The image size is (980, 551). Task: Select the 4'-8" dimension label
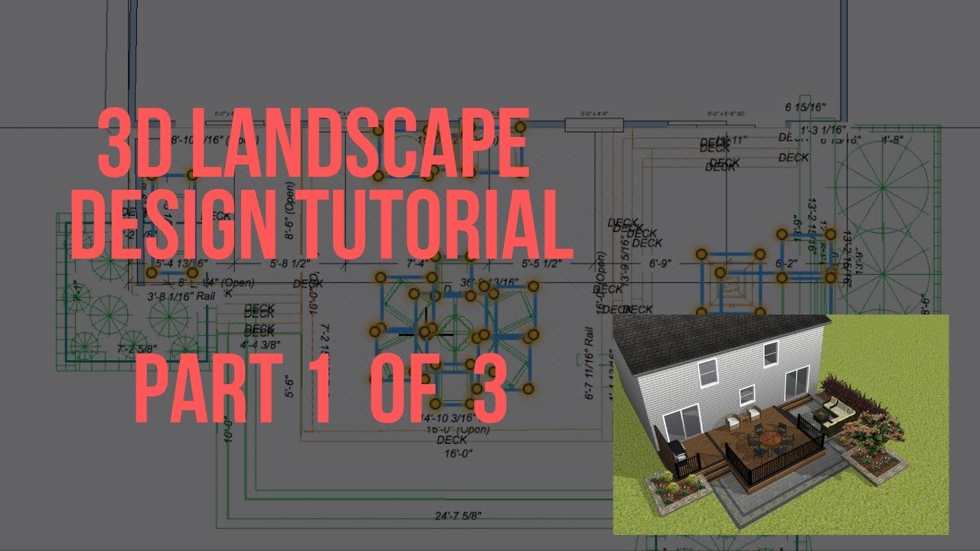pos(894,140)
